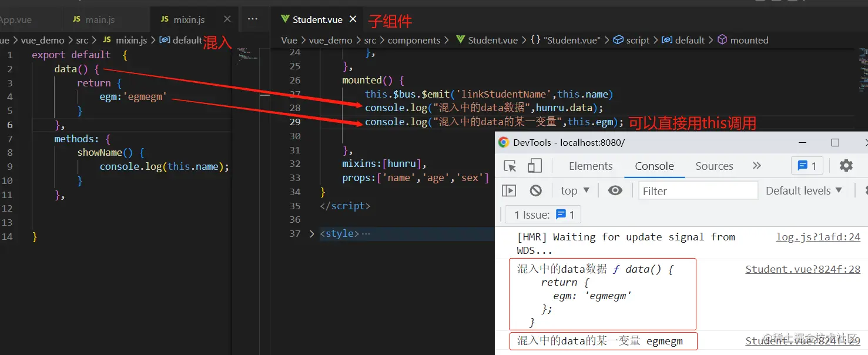Click the closing </script> tag line

[x=345, y=206]
